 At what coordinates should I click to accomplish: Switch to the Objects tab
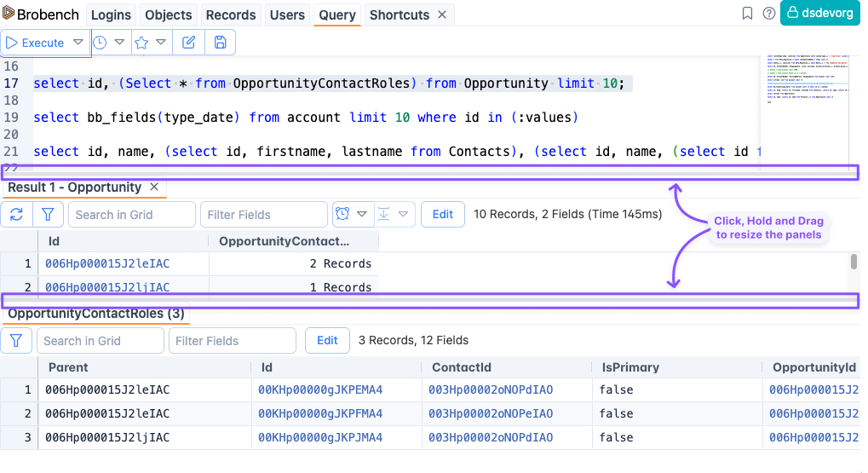tap(169, 15)
